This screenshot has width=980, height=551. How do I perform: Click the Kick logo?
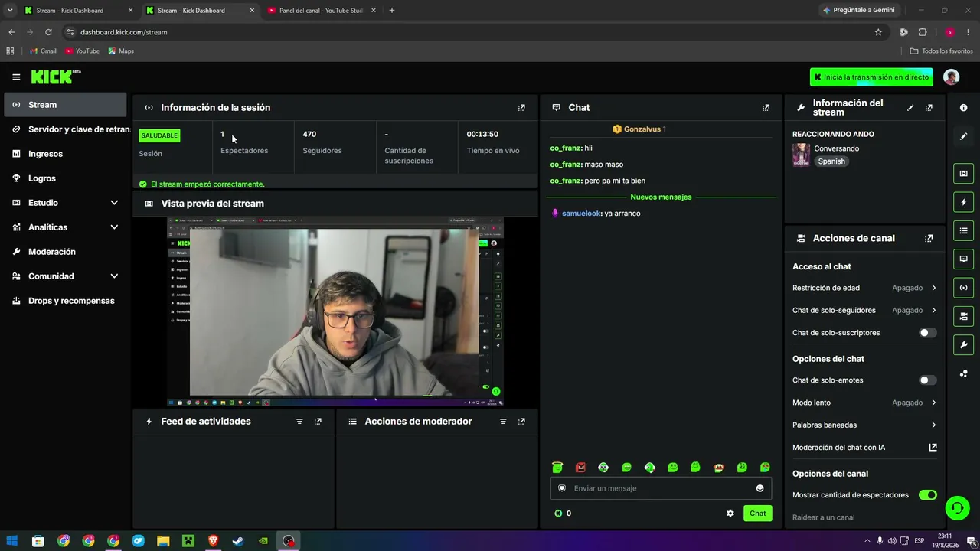coord(55,77)
